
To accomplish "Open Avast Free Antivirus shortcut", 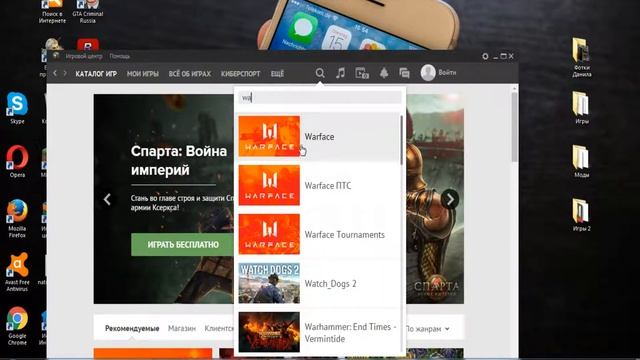I will tap(17, 272).
